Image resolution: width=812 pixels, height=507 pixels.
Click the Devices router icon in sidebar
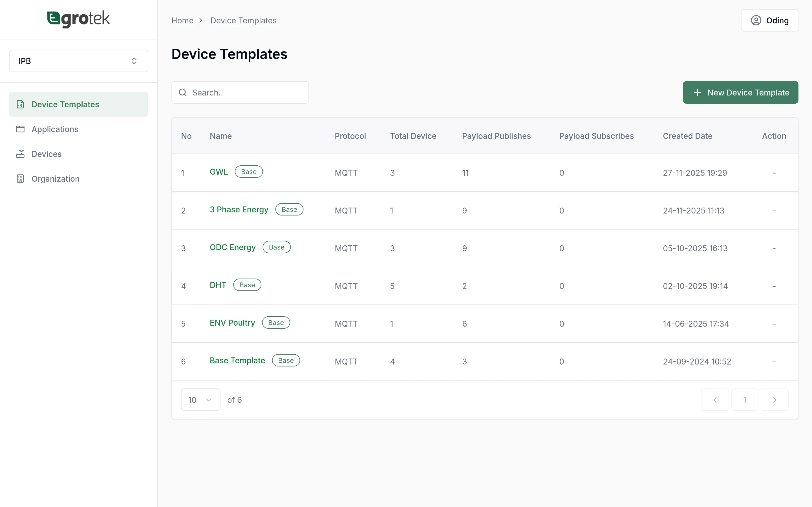21,154
